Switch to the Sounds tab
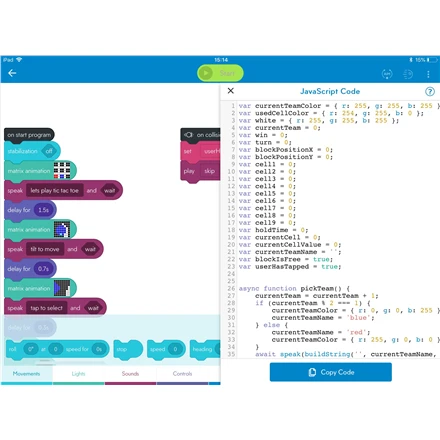Image resolution: width=440 pixels, height=440 pixels. pos(130,374)
